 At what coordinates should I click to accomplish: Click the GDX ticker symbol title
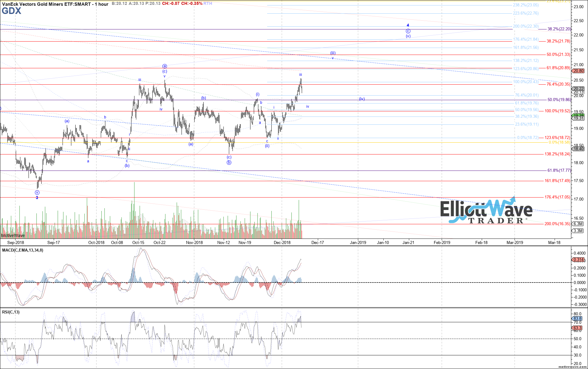pyautogui.click(x=12, y=11)
